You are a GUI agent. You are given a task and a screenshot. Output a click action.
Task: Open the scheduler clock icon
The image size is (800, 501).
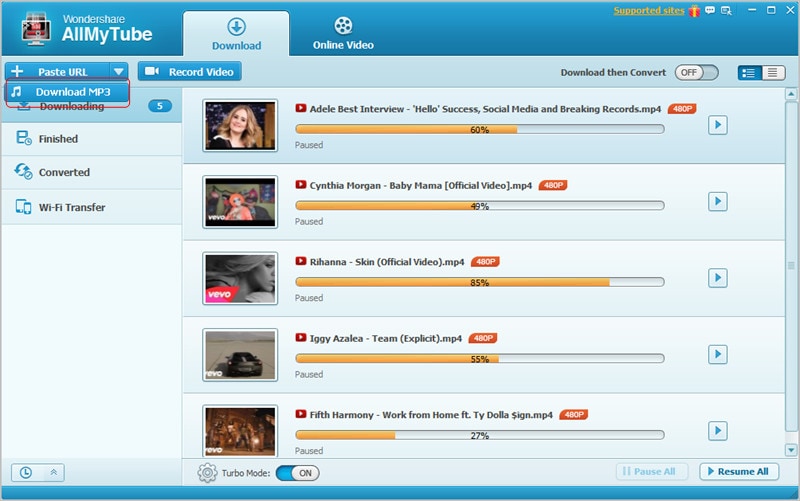point(26,472)
